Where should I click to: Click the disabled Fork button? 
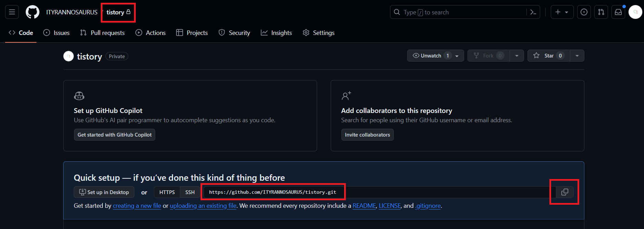(489, 56)
